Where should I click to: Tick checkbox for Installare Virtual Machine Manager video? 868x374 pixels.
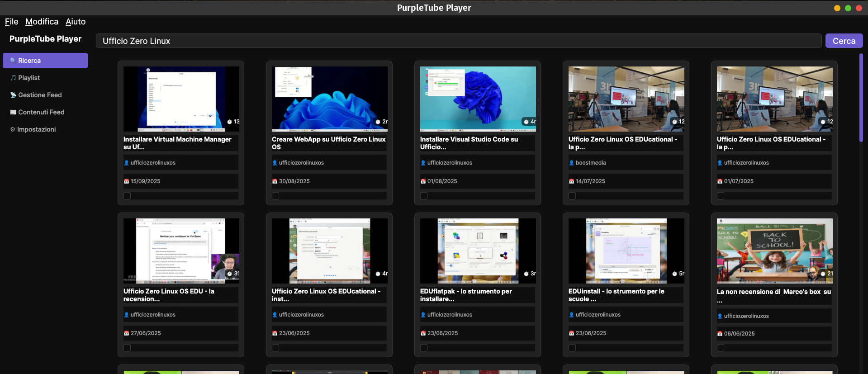pos(127,196)
